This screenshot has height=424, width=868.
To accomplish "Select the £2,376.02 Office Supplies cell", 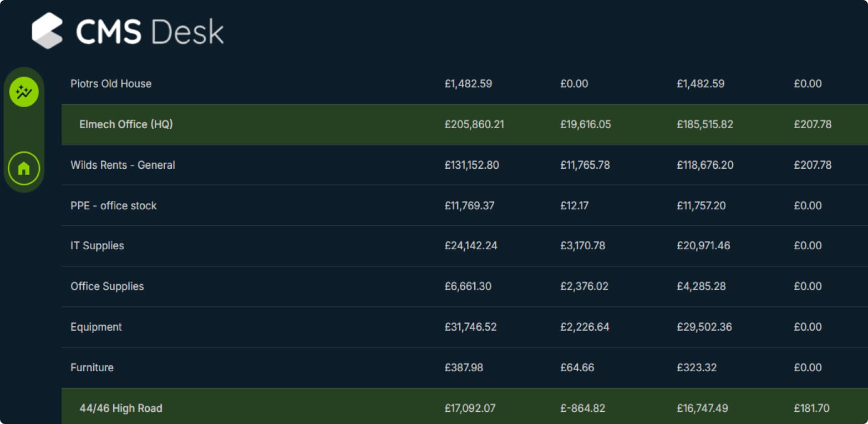I will (x=584, y=286).
